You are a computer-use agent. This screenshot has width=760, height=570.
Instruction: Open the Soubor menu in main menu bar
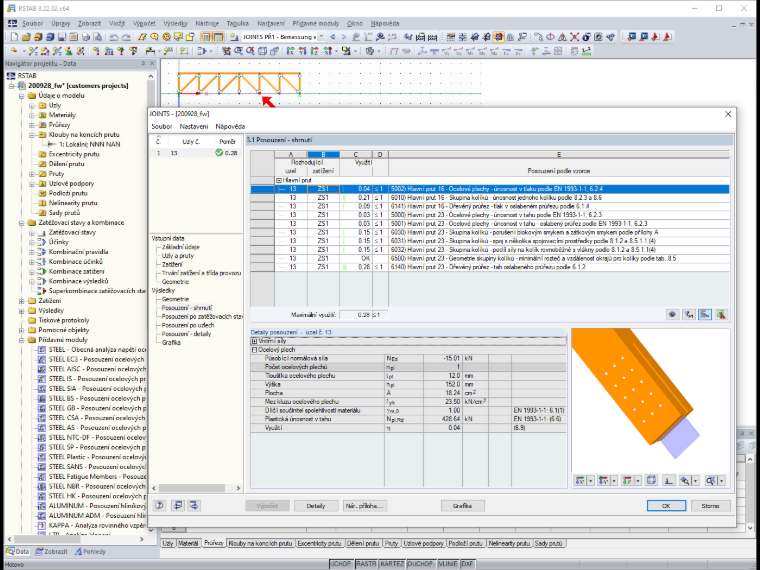32,23
